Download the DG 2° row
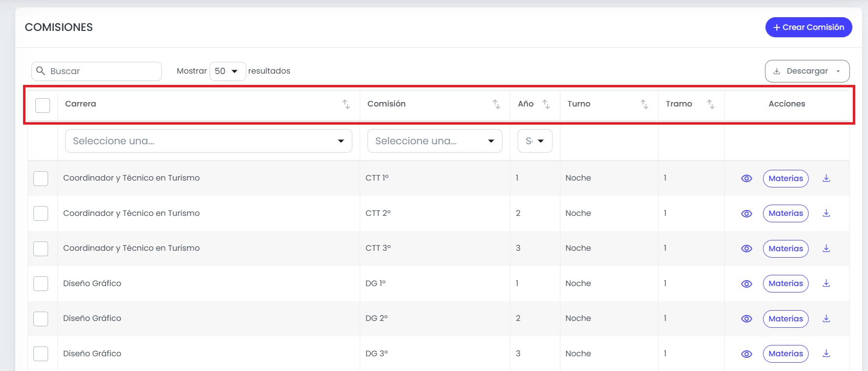 826,318
